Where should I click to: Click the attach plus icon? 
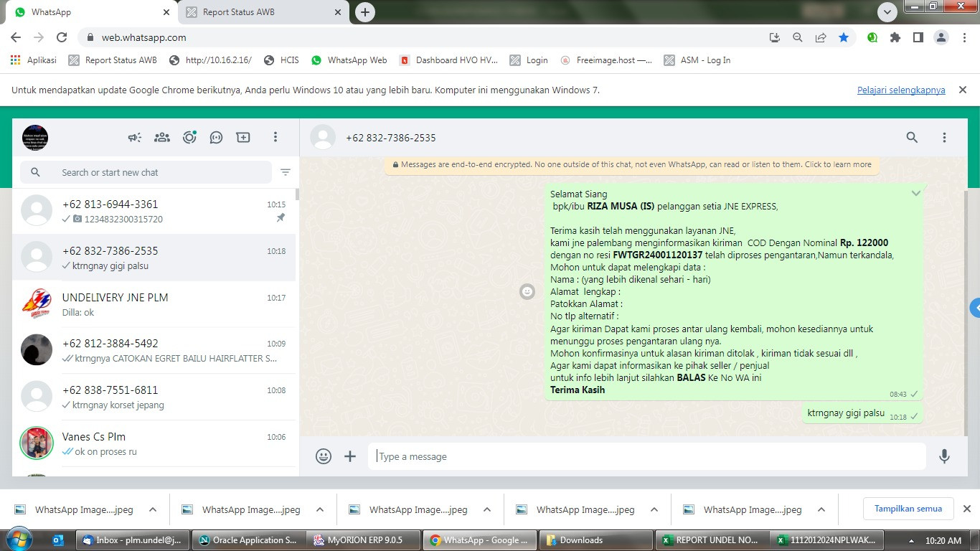[x=350, y=456]
